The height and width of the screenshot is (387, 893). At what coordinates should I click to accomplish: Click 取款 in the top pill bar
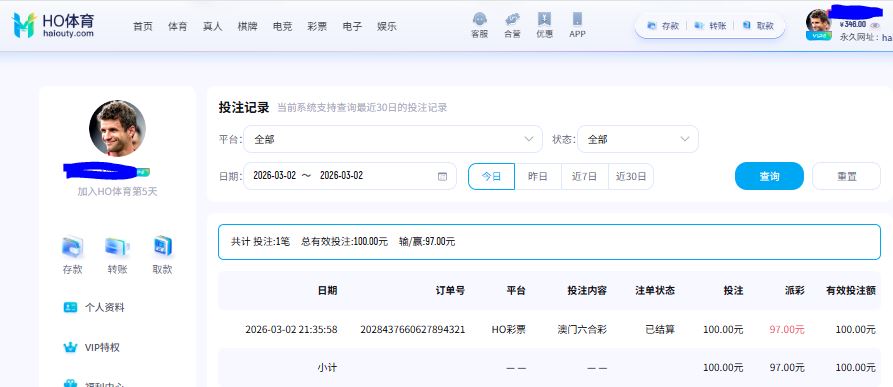point(758,26)
